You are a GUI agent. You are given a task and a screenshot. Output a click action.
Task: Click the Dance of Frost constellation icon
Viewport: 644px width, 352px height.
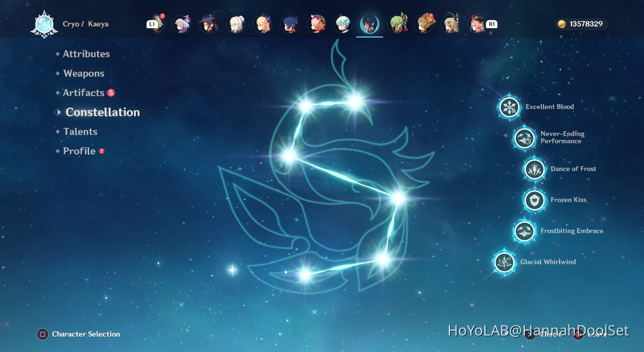coord(534,169)
